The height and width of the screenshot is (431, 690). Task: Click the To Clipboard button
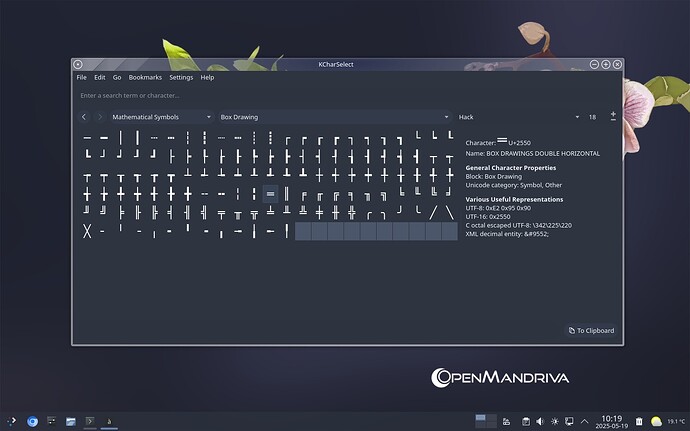coord(591,331)
